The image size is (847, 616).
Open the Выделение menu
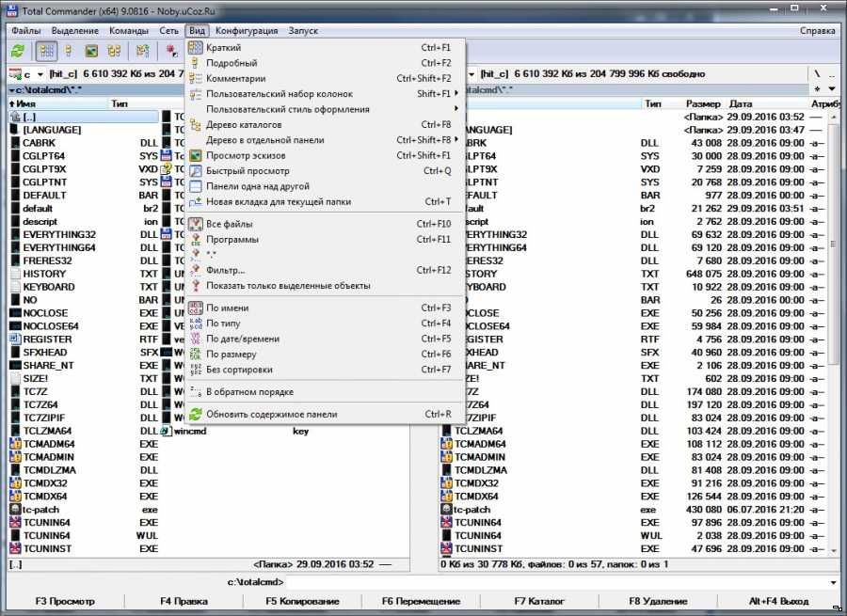pos(75,31)
